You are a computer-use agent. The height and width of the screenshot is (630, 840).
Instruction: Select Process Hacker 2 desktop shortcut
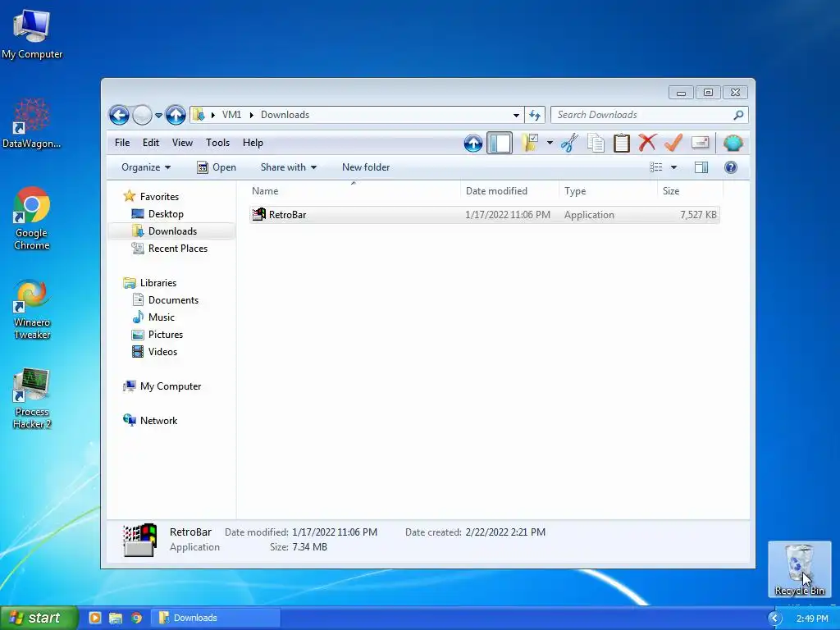pyautogui.click(x=32, y=399)
